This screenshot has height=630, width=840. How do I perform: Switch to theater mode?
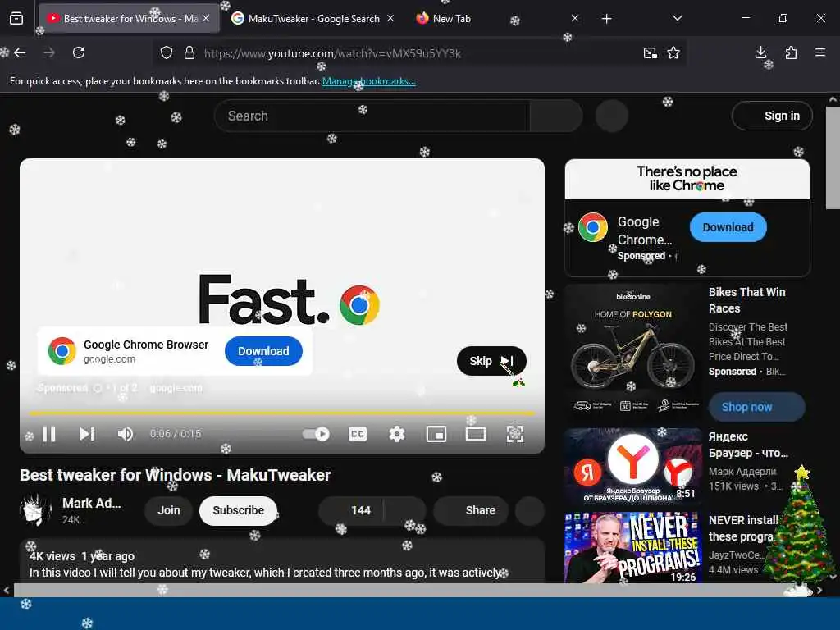coord(476,434)
